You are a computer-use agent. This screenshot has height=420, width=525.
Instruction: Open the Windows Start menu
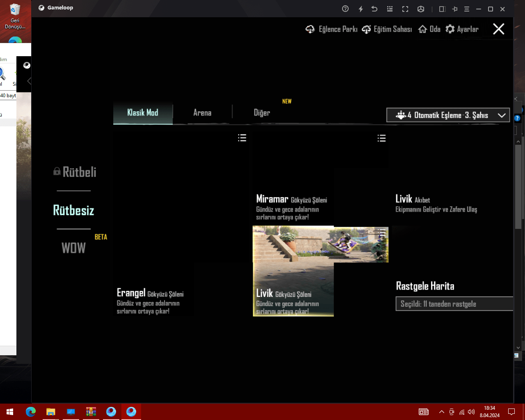10,411
